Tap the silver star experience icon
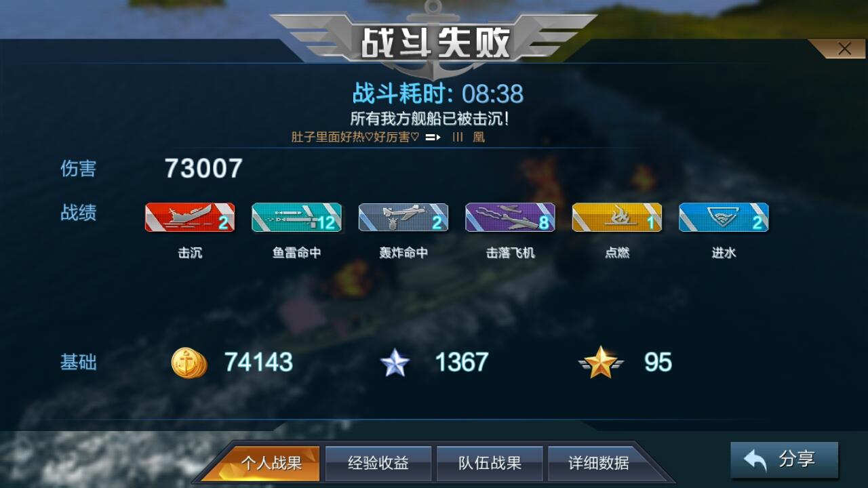 pyautogui.click(x=395, y=363)
